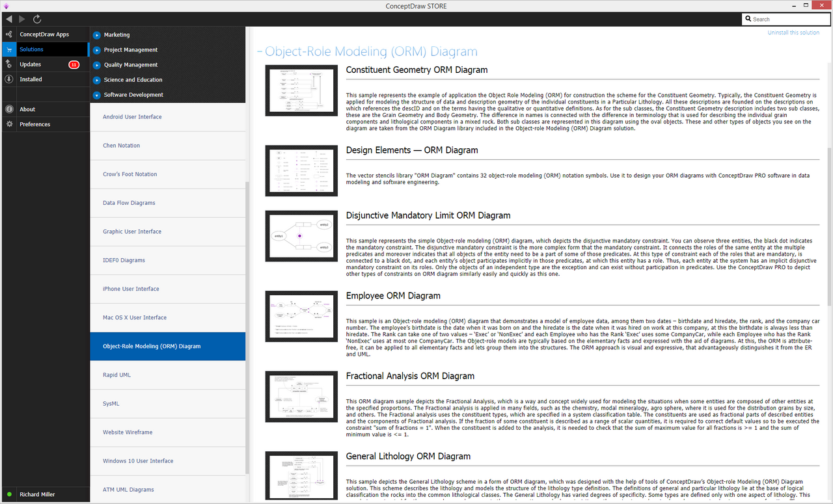This screenshot has height=504, width=833.
Task: Select the highlighted Object-Role Modeling (ORM) Diagram item
Action: [x=168, y=346]
